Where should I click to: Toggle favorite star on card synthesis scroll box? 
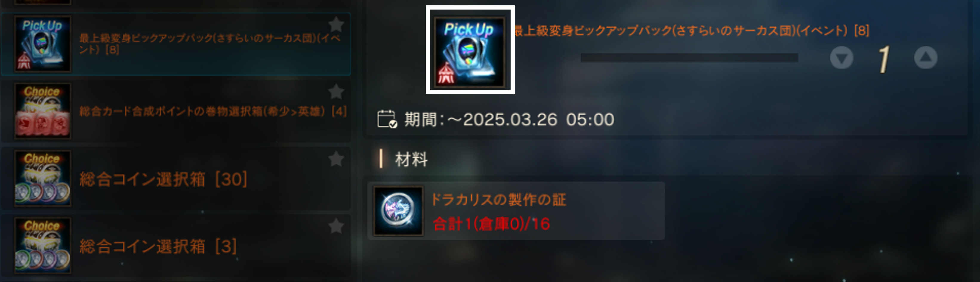coord(336,92)
